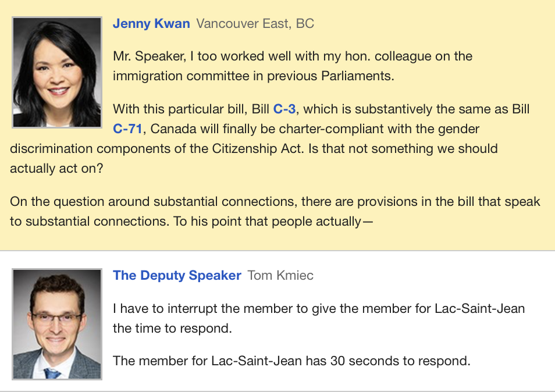
Task: Click the text 'Citizenship Act' in the statement
Action: 258,148
